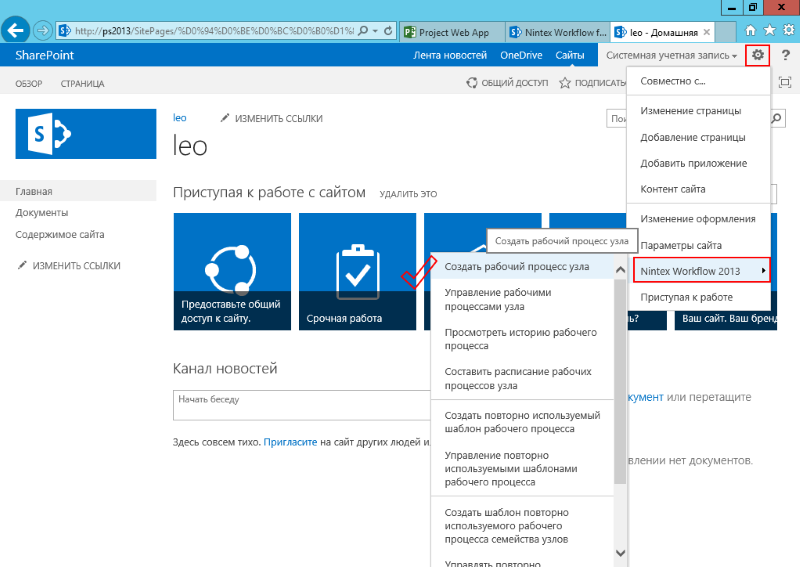Select Создать повторно используемый шаблон
The height and width of the screenshot is (567, 800).
click(522, 422)
